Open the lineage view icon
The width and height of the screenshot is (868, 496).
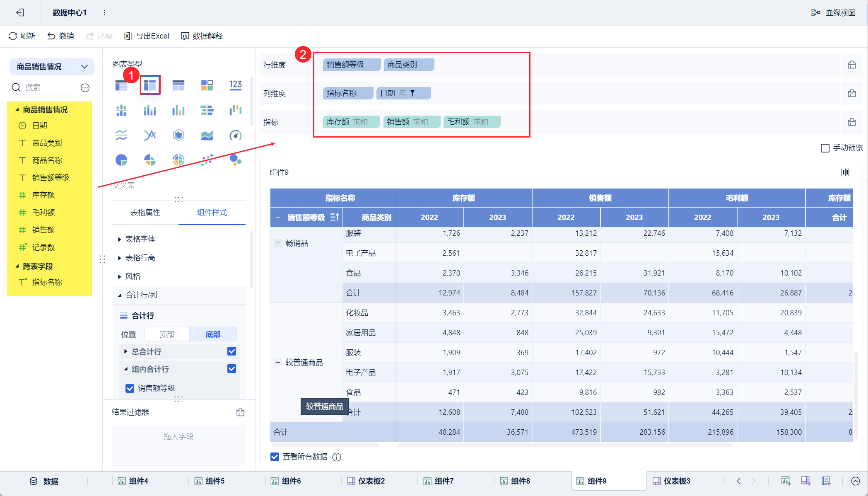click(815, 13)
